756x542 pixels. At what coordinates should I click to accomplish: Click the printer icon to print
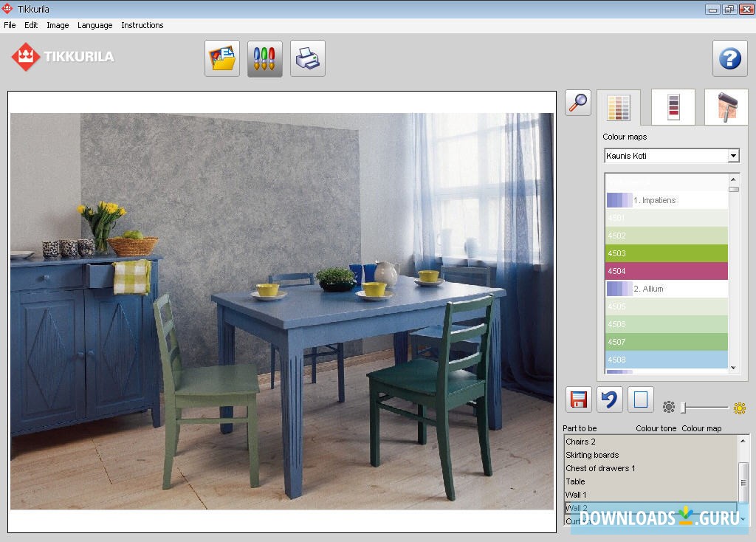click(x=307, y=58)
